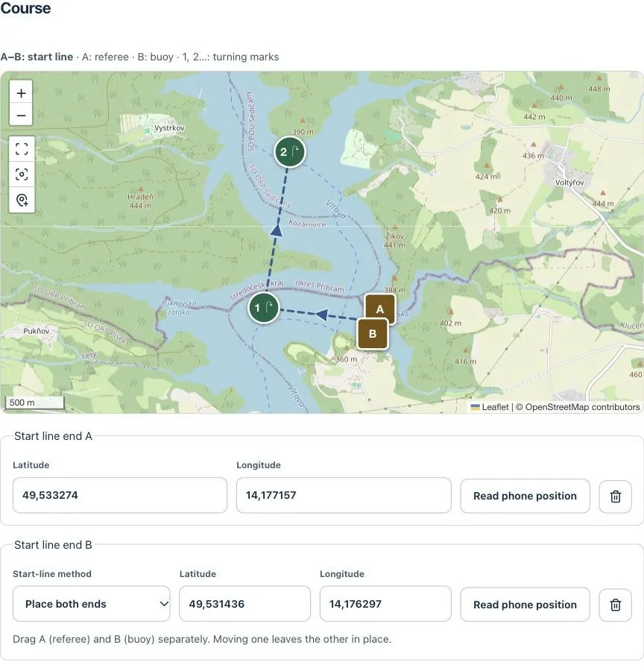Viewport: 644px width, 671px height.
Task: Read phone position for end A
Action: point(525,496)
